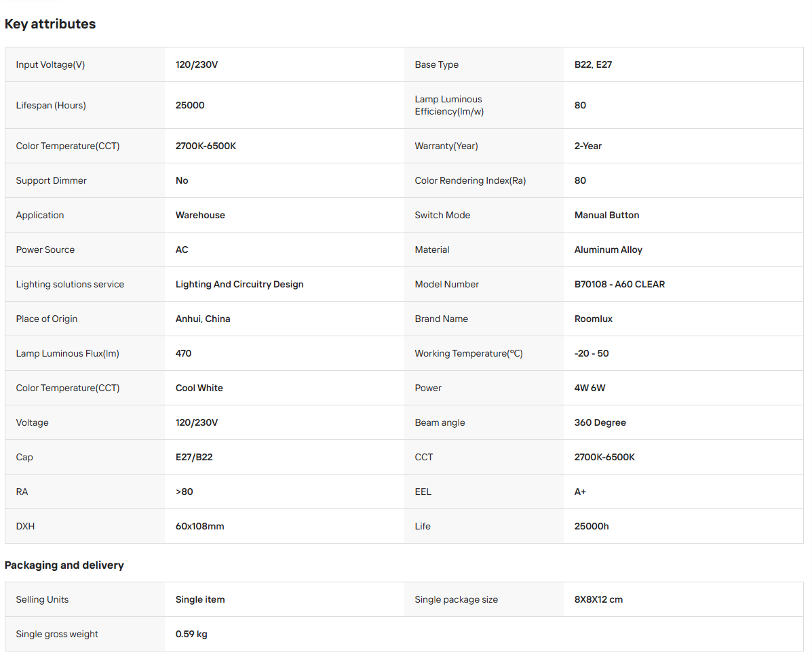Select the 120/230V Input Voltage value
The image size is (812, 663).
[197, 64]
